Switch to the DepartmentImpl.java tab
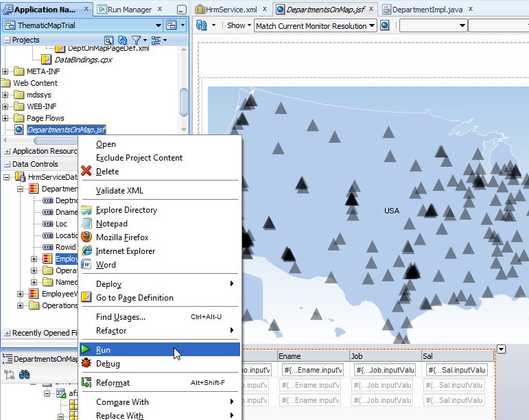 click(426, 10)
